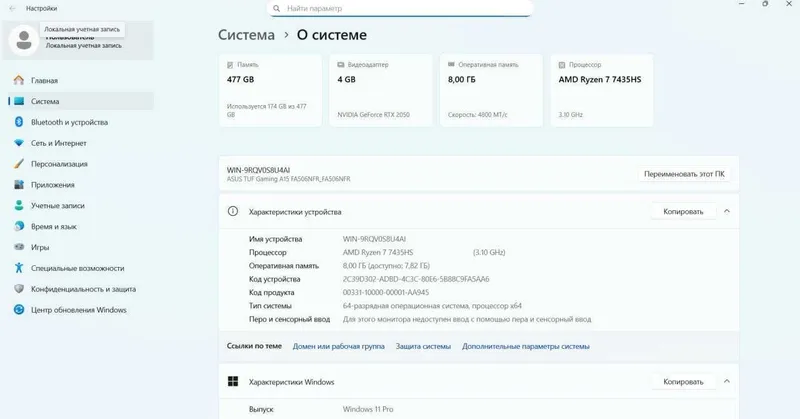This screenshot has height=419, width=800.
Task: Click the info icon beside Характеристики устройства
Action: click(x=233, y=211)
